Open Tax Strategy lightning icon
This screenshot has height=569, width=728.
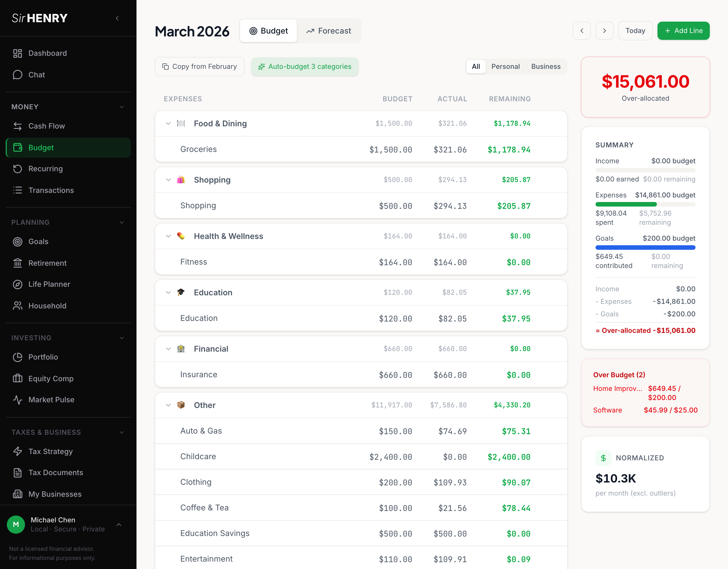point(17,451)
